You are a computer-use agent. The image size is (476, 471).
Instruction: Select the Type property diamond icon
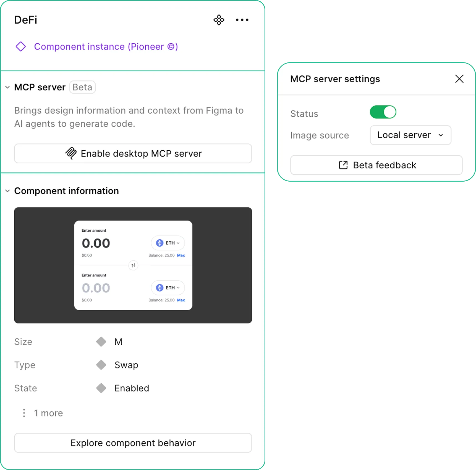[x=101, y=365]
